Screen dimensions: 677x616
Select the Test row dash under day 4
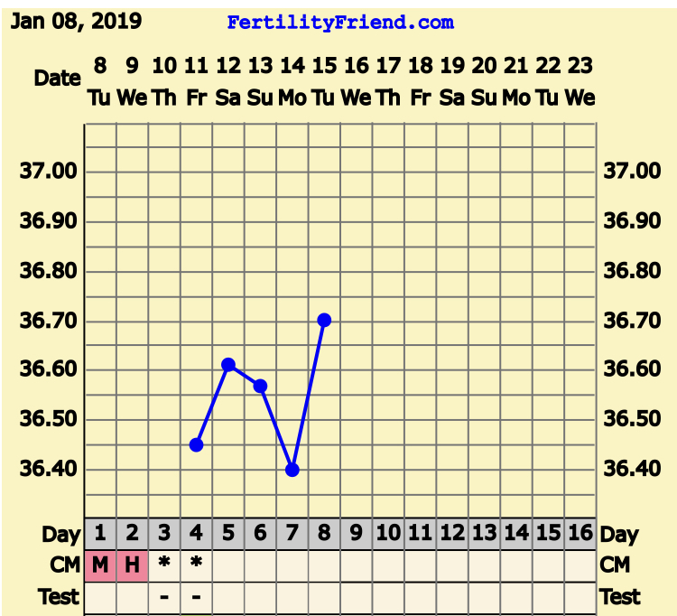pyautogui.click(x=196, y=597)
